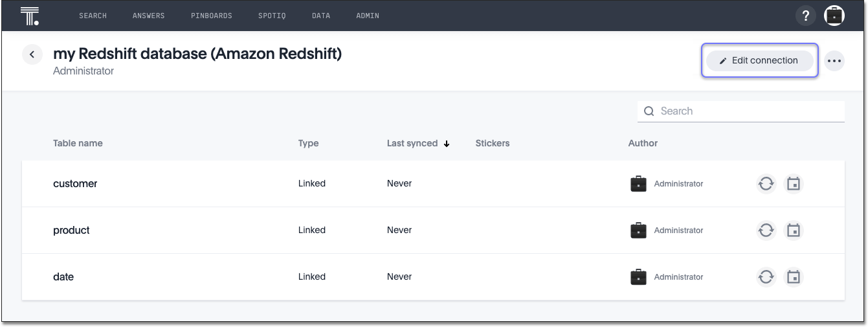Open the three-dot more options menu
This screenshot has height=327, width=868.
click(x=834, y=61)
